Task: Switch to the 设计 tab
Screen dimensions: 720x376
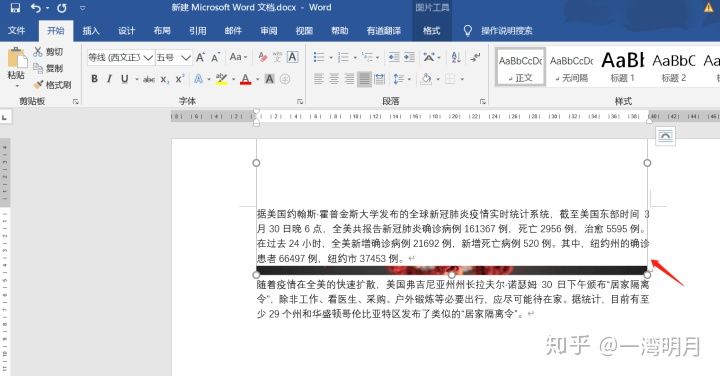Action: tap(126, 31)
